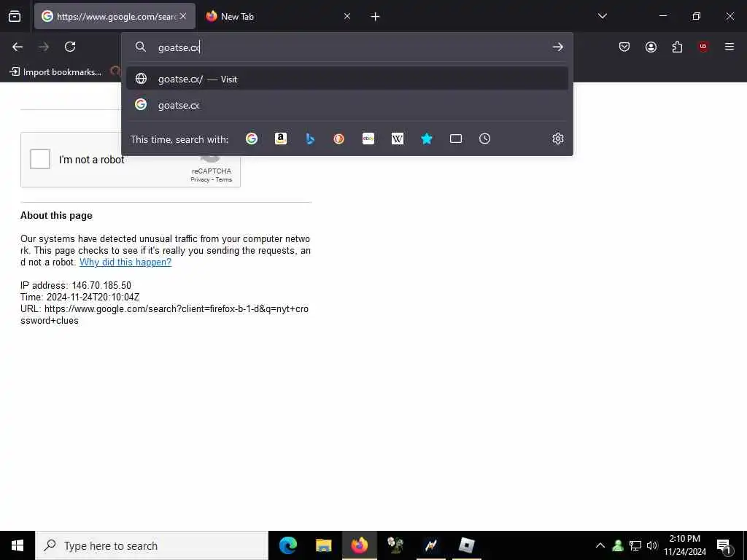
Task: Close the New Tab tab
Action: (347, 16)
